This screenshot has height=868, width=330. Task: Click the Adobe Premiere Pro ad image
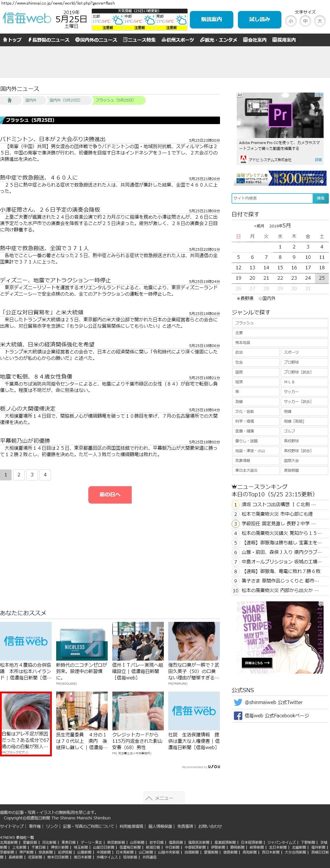280,115
